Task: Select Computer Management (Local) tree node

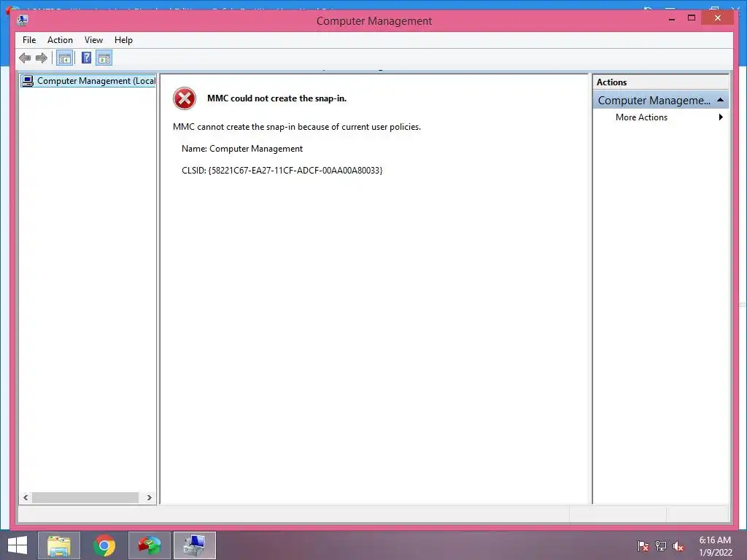Action: click(x=88, y=81)
